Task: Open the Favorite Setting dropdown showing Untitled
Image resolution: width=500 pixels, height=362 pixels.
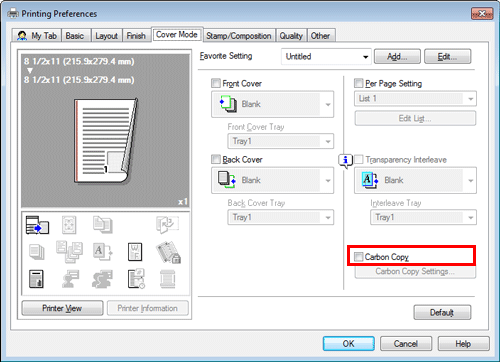Action: coord(326,56)
